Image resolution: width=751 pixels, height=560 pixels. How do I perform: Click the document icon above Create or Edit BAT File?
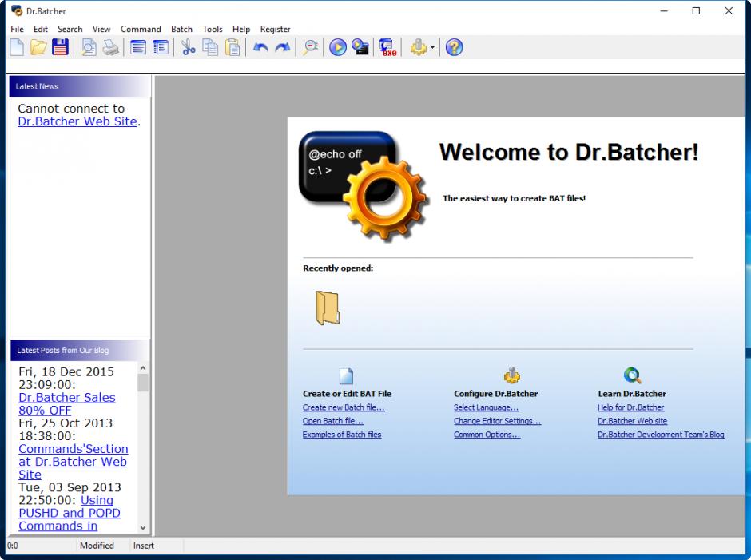(x=346, y=376)
